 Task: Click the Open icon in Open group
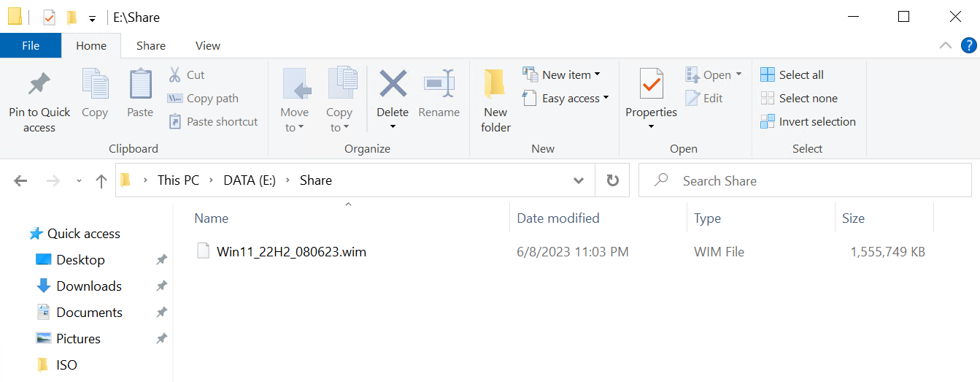pos(692,75)
